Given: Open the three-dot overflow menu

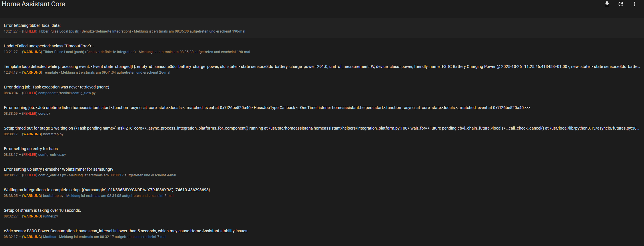Looking at the screenshot, I should (x=635, y=4).
